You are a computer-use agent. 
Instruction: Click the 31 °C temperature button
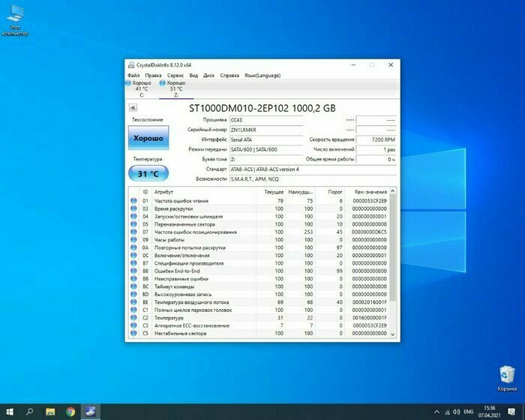tap(148, 173)
